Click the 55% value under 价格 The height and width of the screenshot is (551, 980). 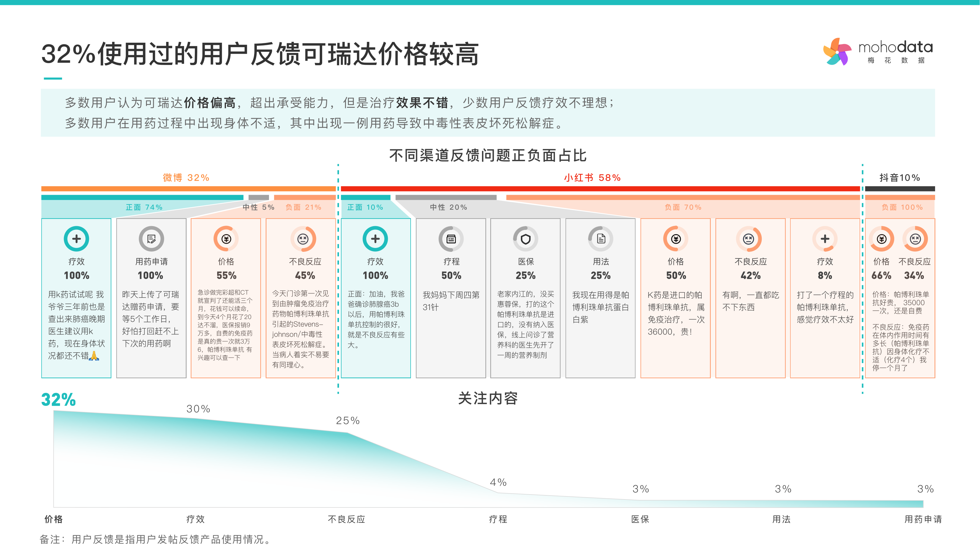226,275
